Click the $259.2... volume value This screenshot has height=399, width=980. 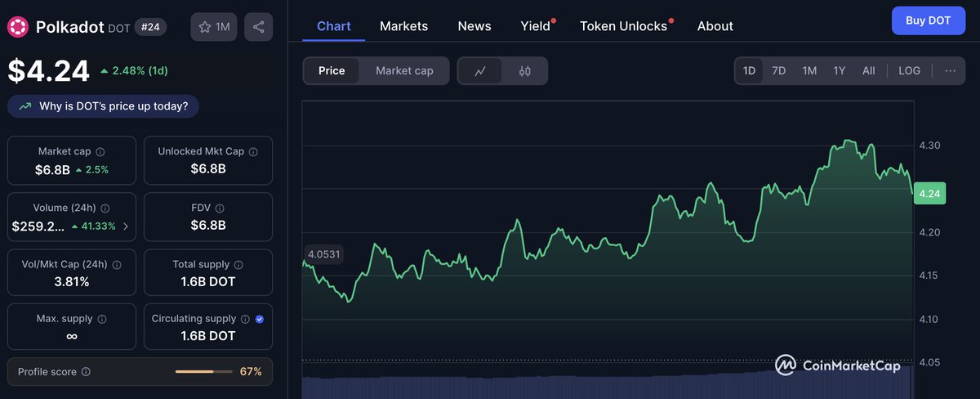[x=38, y=226]
